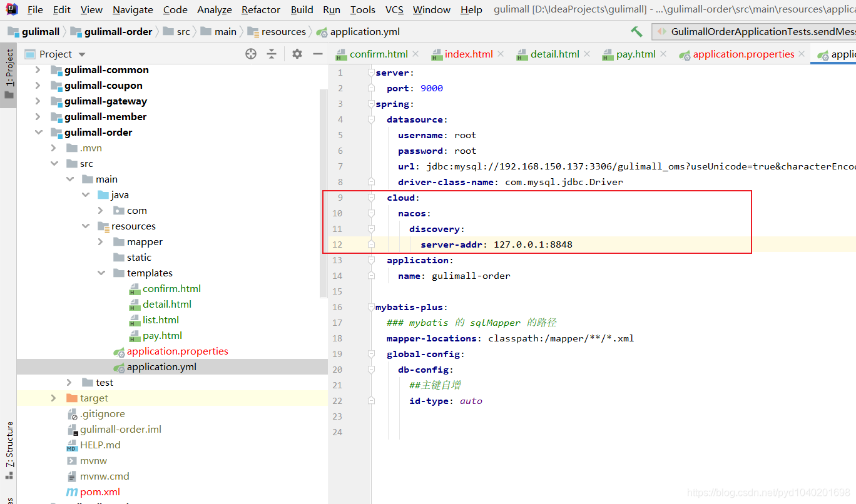Click the Collapse All icon in Project panel

click(x=272, y=54)
